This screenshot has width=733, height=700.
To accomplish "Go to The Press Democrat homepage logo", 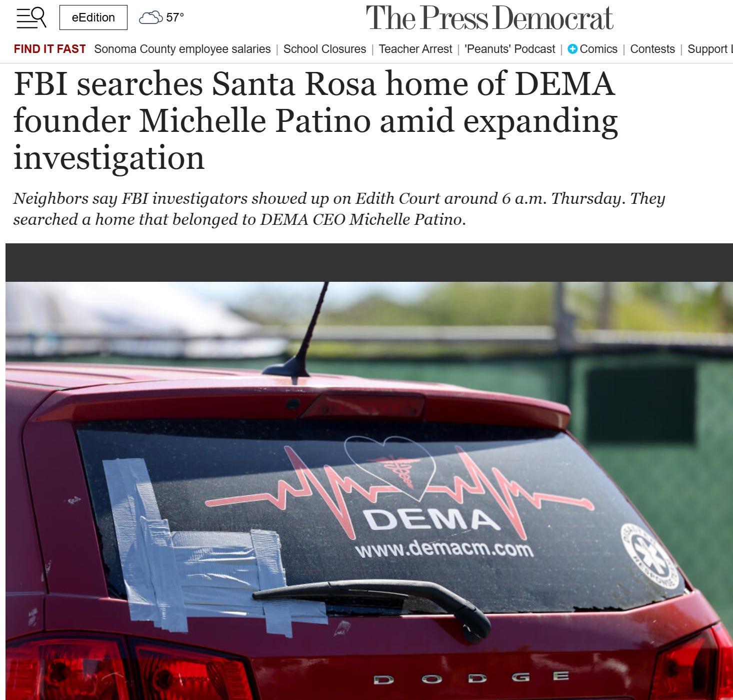I will point(489,18).
